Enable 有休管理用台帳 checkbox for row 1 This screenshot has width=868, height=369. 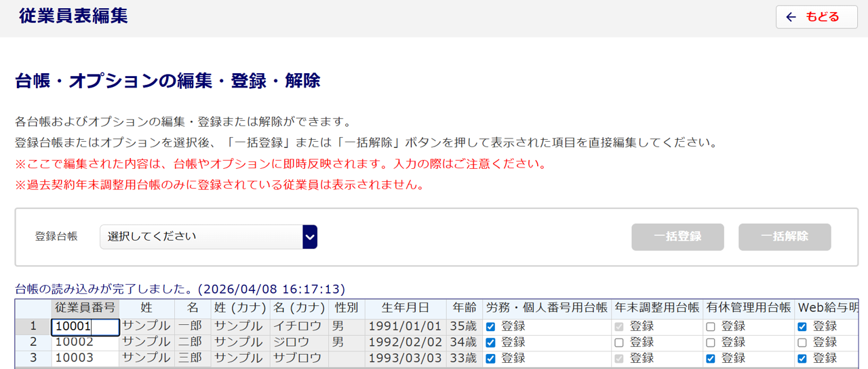pyautogui.click(x=711, y=327)
